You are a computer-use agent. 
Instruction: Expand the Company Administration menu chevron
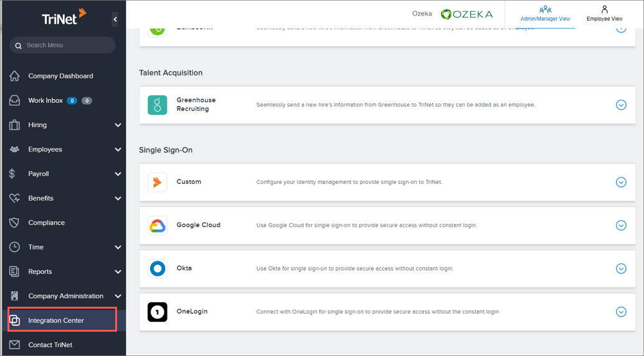pos(118,296)
